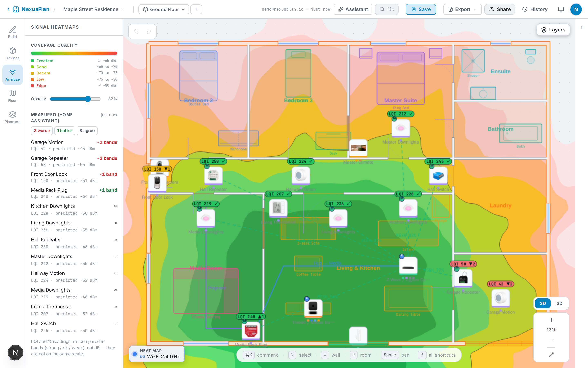Open the Ground Floor selector dropdown
The height and width of the screenshot is (368, 588).
point(164,9)
